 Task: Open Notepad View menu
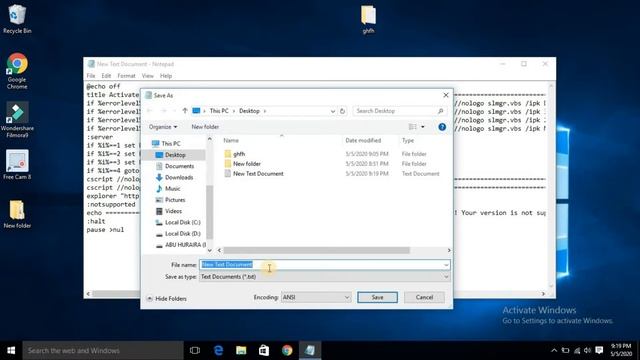pos(148,76)
